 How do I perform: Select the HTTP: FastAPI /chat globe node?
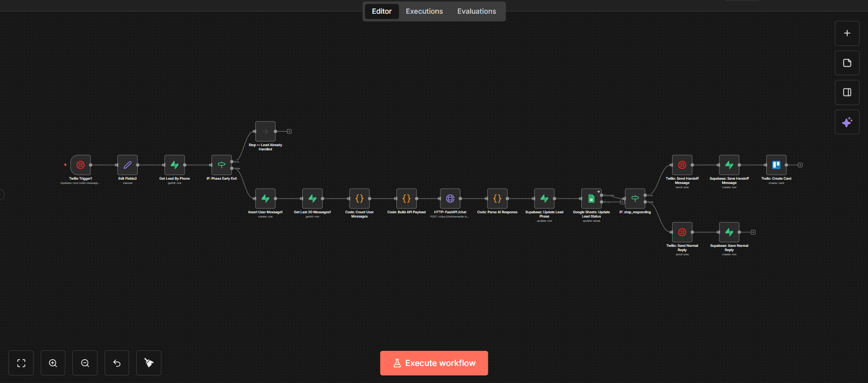tap(450, 199)
